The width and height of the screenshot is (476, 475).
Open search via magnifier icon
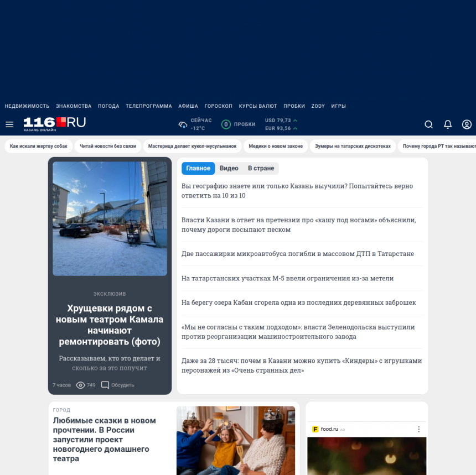(428, 124)
